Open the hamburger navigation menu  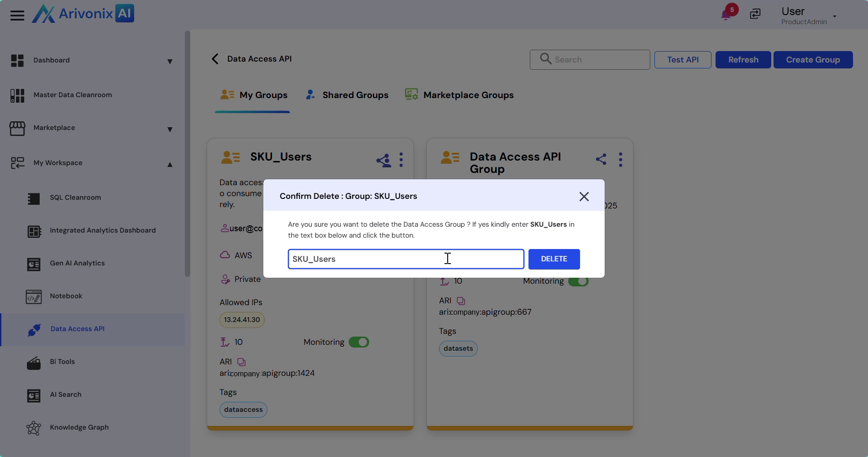tap(17, 16)
